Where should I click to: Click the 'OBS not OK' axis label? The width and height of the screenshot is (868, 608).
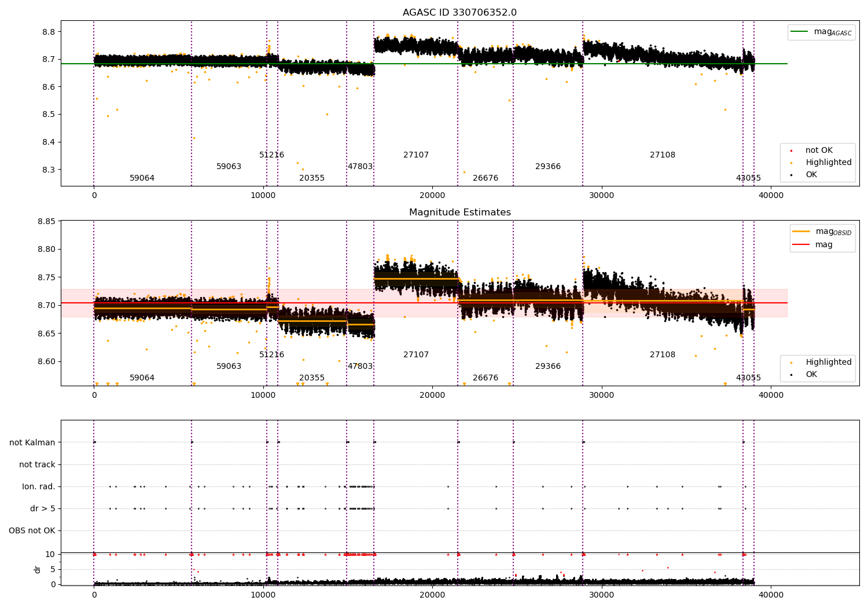coord(32,530)
